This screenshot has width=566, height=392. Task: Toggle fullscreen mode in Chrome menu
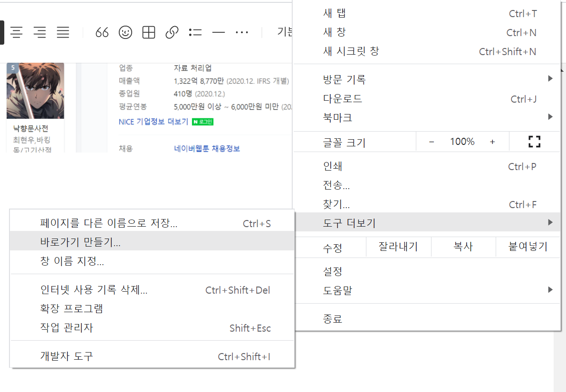tap(534, 142)
